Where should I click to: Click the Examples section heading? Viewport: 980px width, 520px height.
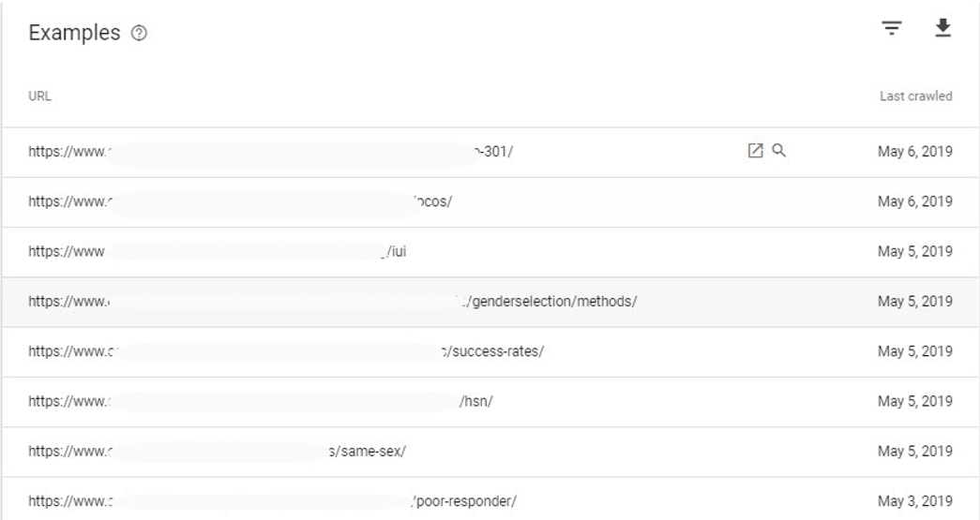74,33
